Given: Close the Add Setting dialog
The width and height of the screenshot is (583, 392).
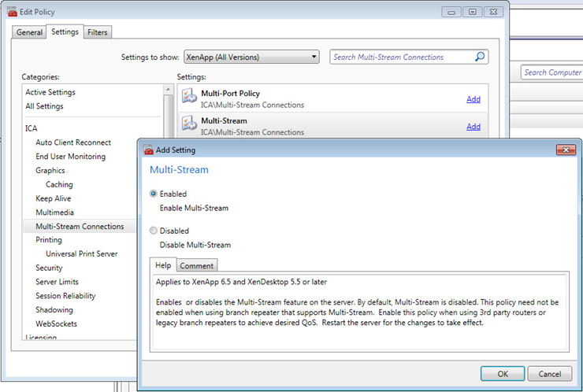Looking at the screenshot, I should tap(566, 150).
